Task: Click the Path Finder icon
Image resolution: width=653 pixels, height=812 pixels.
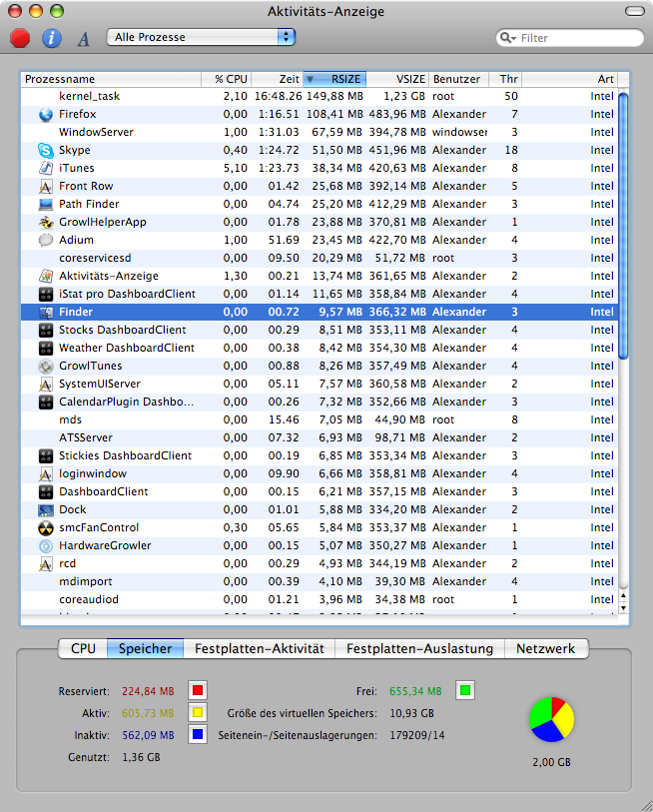Action: point(46,204)
